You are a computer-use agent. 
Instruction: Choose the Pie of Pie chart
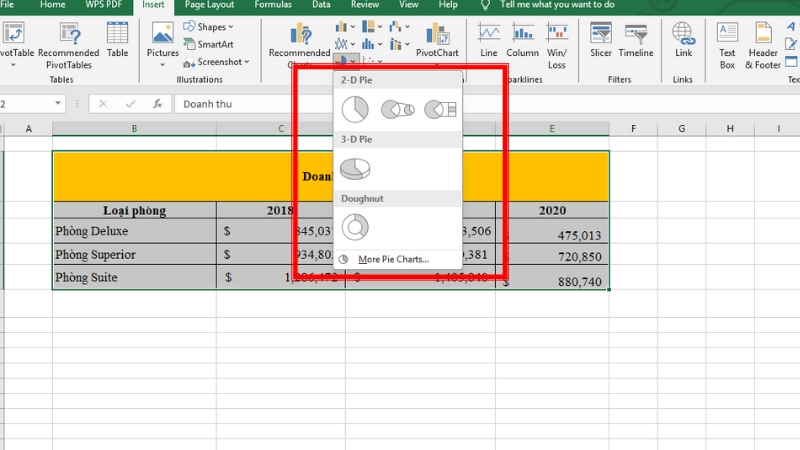[397, 108]
